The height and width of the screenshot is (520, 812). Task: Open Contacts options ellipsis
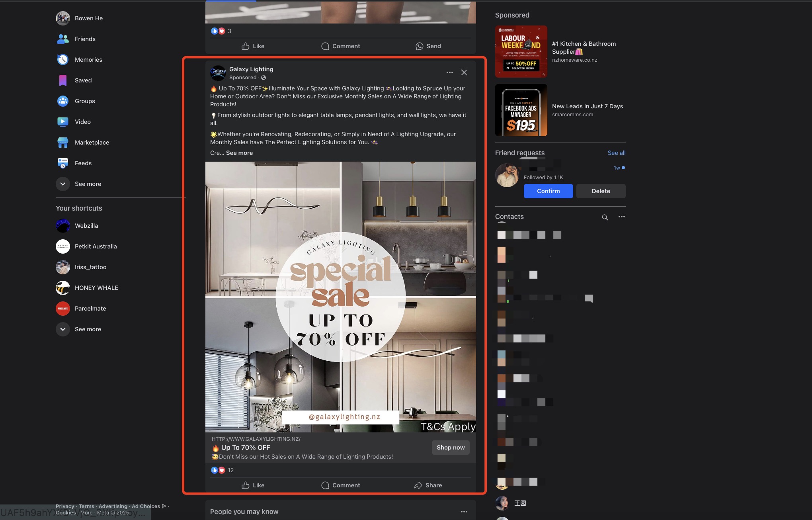622,217
